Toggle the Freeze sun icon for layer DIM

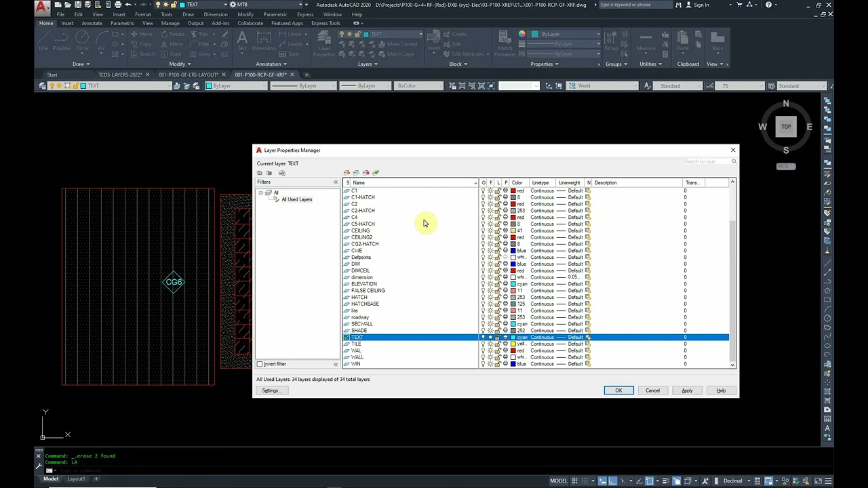(x=490, y=264)
